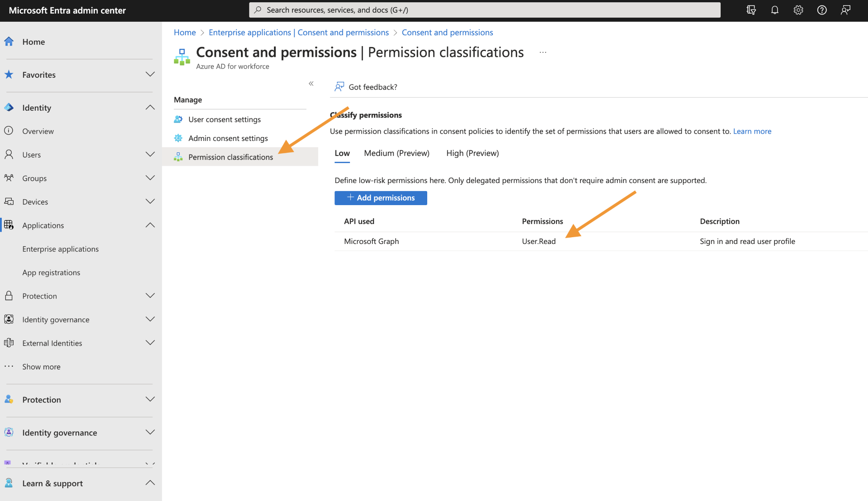868x501 pixels.
Task: Collapse the Identity section
Action: coord(150,108)
